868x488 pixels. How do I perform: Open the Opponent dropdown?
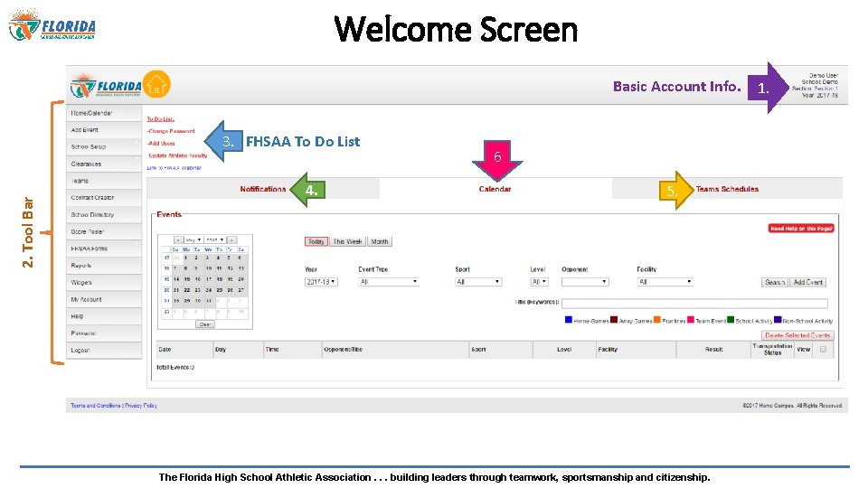[585, 282]
